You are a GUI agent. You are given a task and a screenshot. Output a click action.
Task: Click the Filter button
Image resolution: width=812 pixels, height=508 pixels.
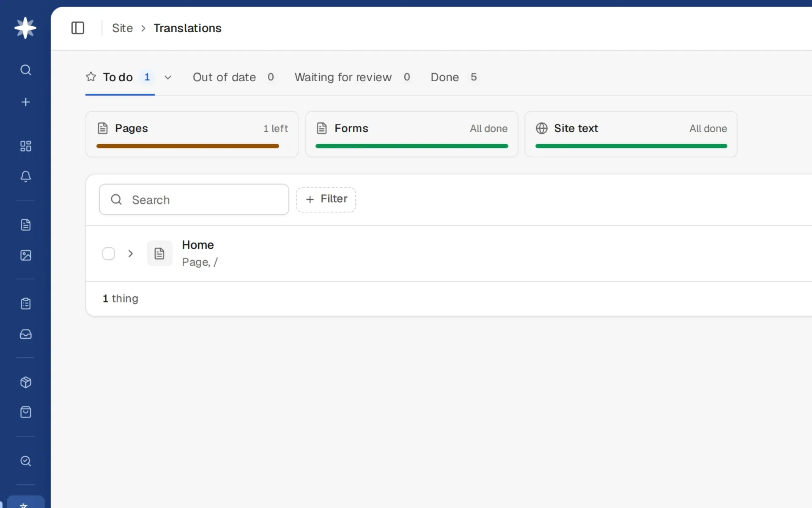coord(326,199)
